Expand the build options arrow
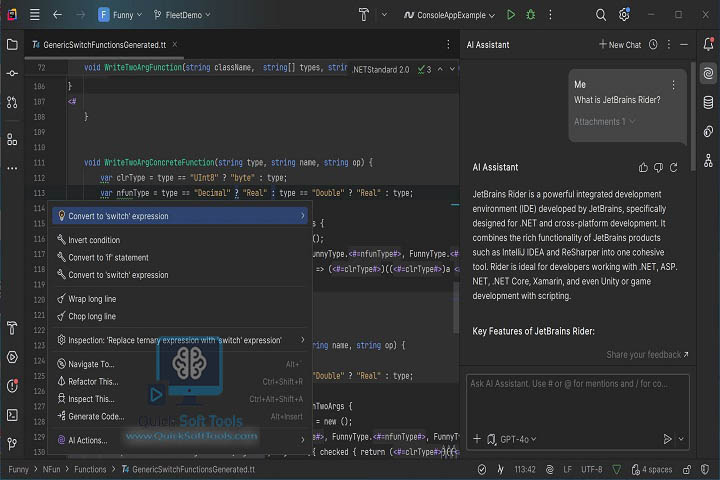 pos(384,15)
